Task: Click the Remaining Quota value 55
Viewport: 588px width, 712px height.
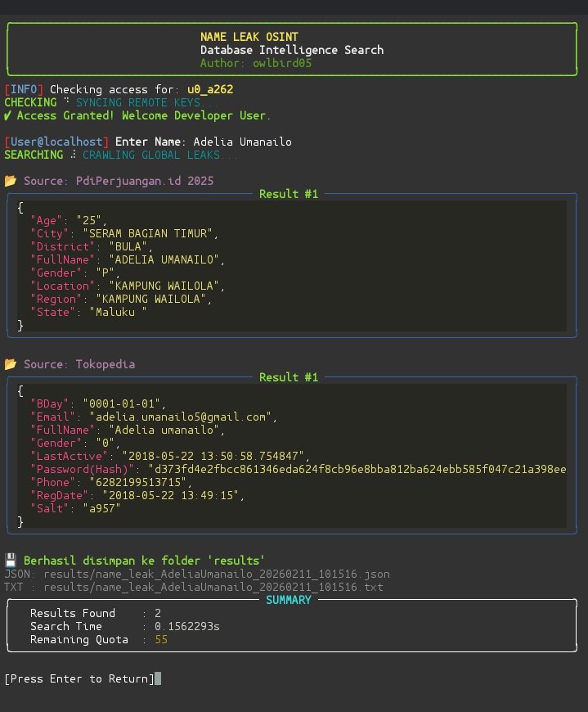Action: tap(161, 639)
